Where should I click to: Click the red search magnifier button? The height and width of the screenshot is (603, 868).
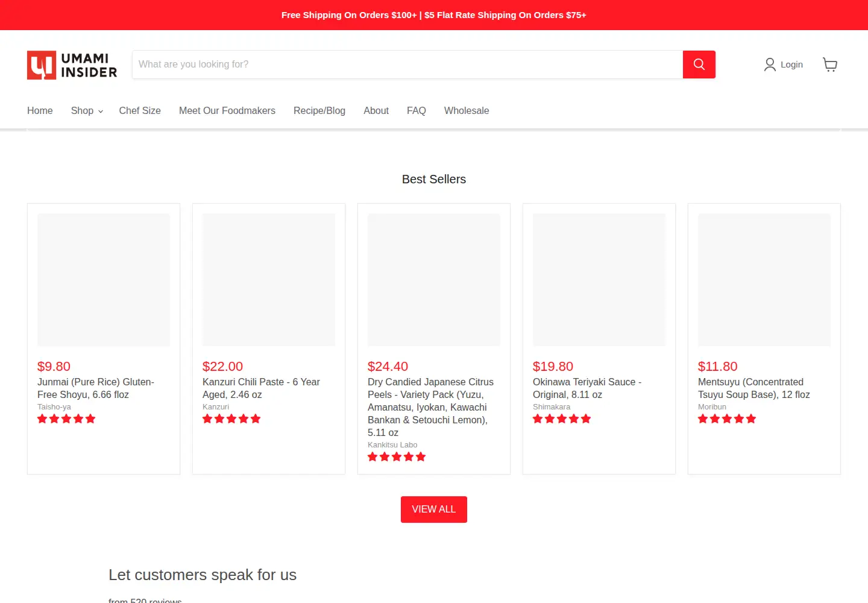[x=699, y=65]
